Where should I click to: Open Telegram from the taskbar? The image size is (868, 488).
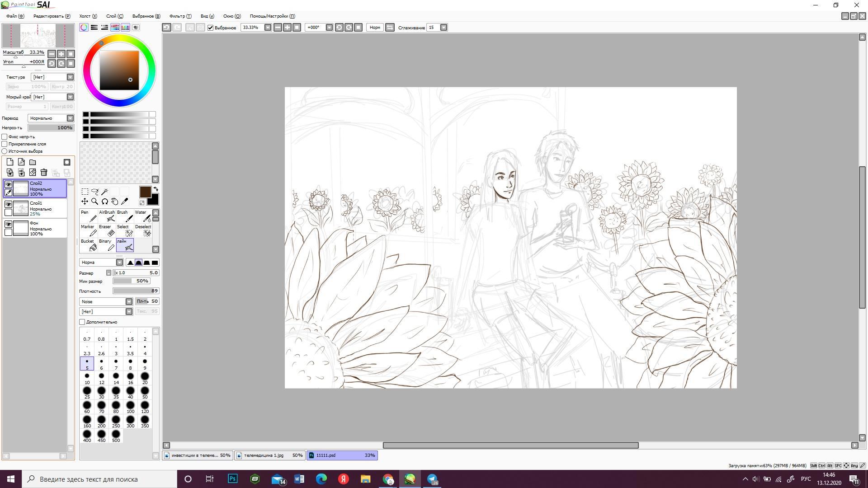(432, 479)
